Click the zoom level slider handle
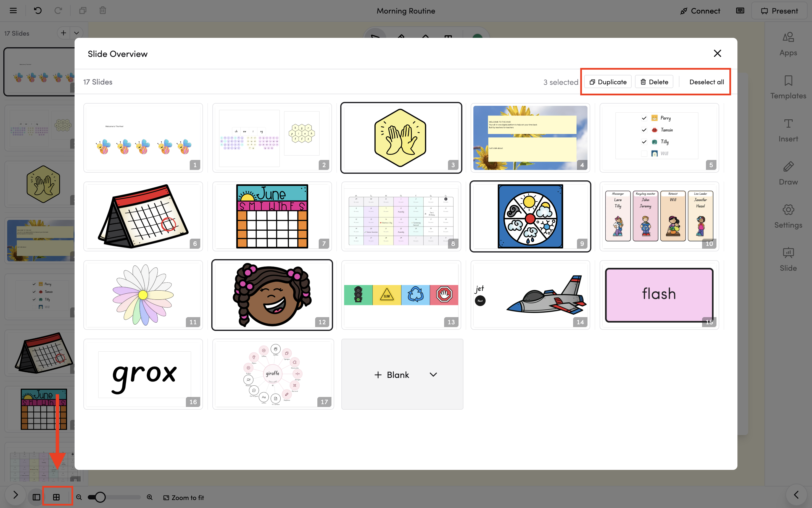 tap(100, 497)
